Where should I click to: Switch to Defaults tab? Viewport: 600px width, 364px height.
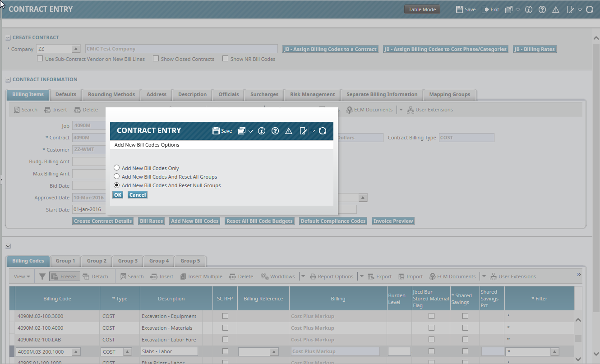point(66,94)
